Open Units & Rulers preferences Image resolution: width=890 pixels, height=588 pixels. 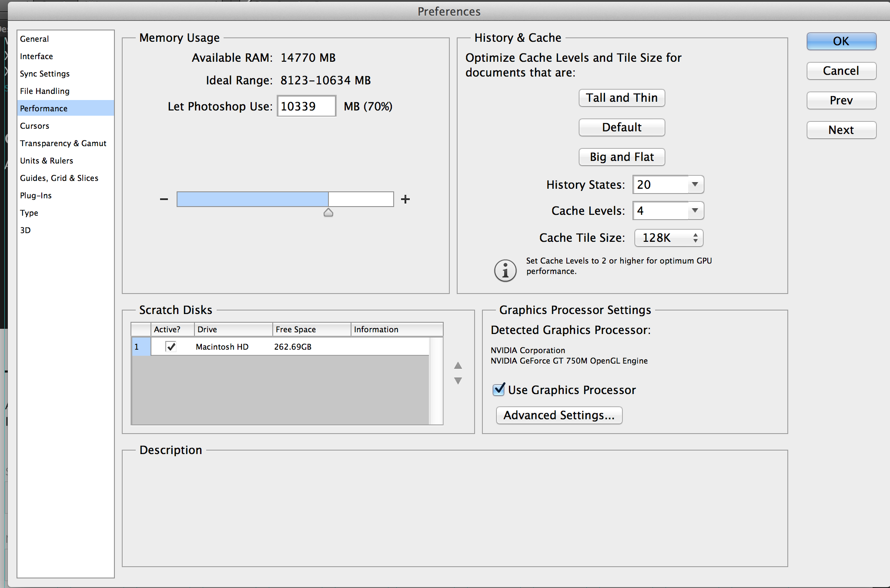pyautogui.click(x=65, y=160)
